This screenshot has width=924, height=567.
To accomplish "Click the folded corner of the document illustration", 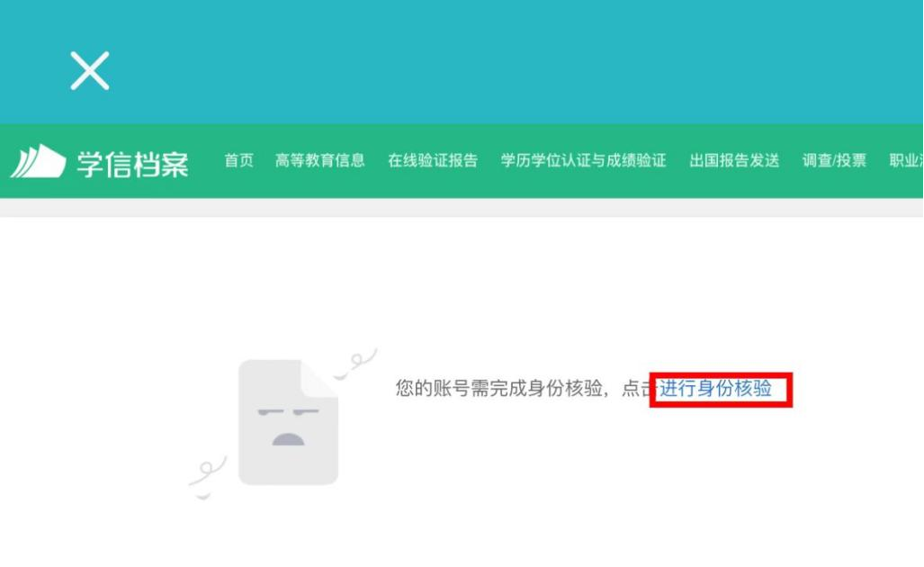I will coord(319,378).
